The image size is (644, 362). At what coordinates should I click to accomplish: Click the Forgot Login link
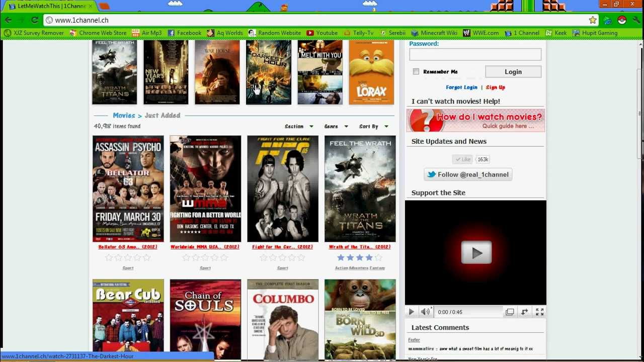(x=461, y=87)
